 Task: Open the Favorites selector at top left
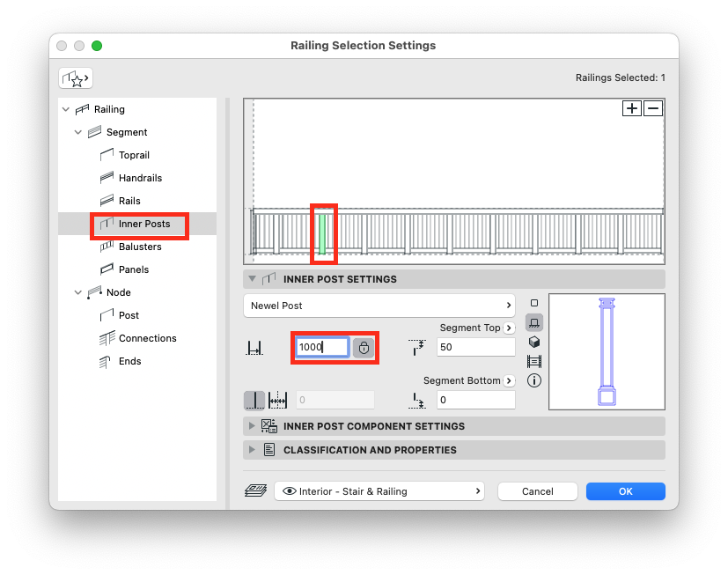[x=75, y=78]
